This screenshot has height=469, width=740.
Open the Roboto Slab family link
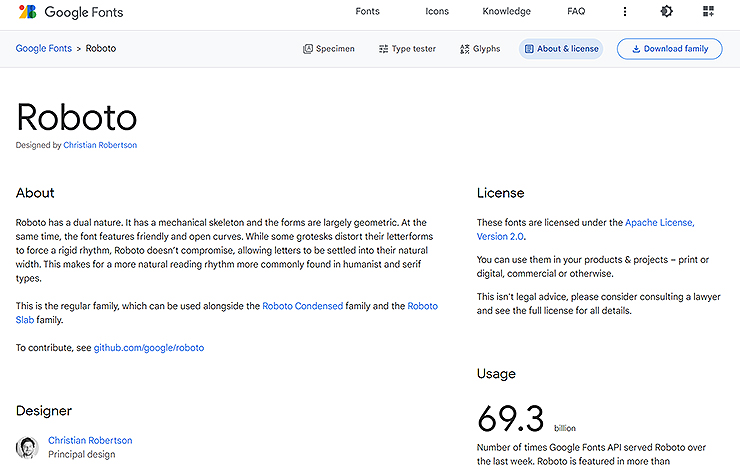[422, 306]
